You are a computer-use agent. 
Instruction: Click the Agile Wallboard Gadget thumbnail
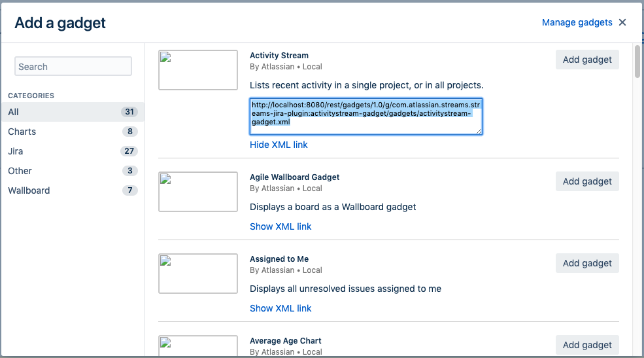pyautogui.click(x=198, y=192)
